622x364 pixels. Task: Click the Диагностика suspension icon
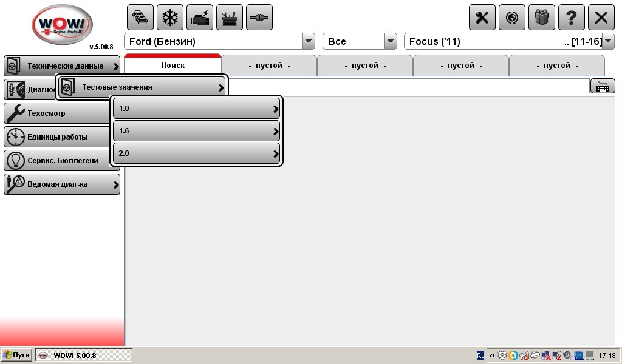point(15,90)
